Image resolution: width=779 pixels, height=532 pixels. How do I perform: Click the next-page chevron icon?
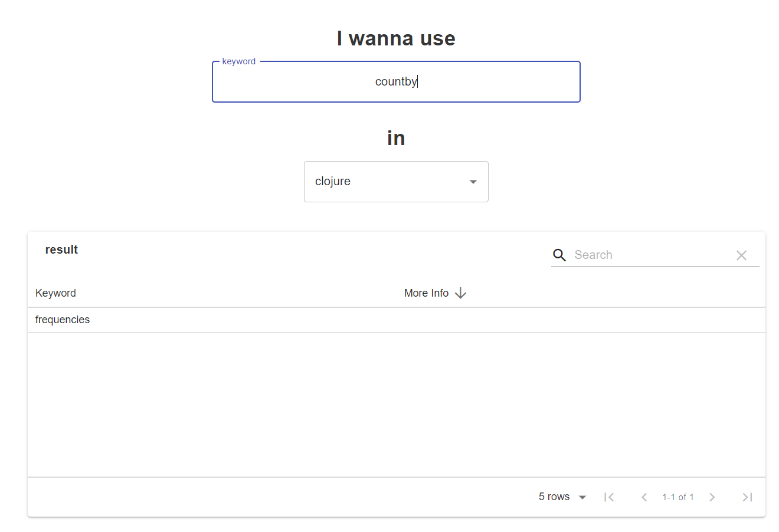712,497
